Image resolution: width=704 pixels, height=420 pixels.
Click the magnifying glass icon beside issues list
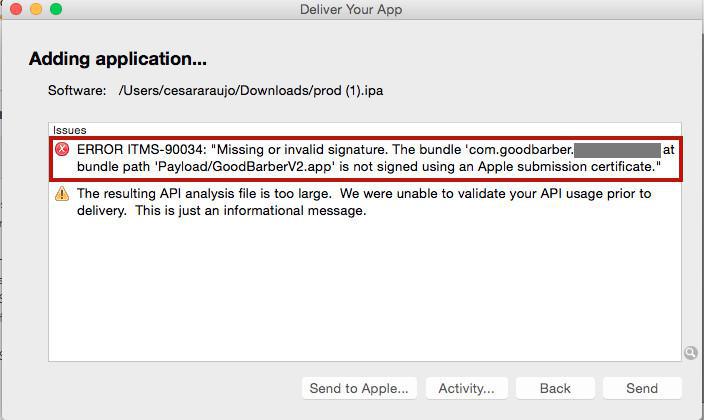690,353
